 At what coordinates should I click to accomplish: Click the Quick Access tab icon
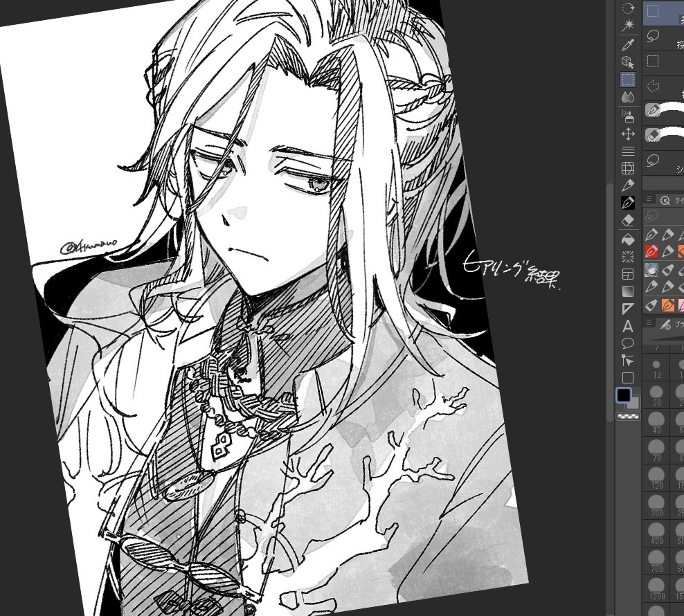tap(665, 200)
